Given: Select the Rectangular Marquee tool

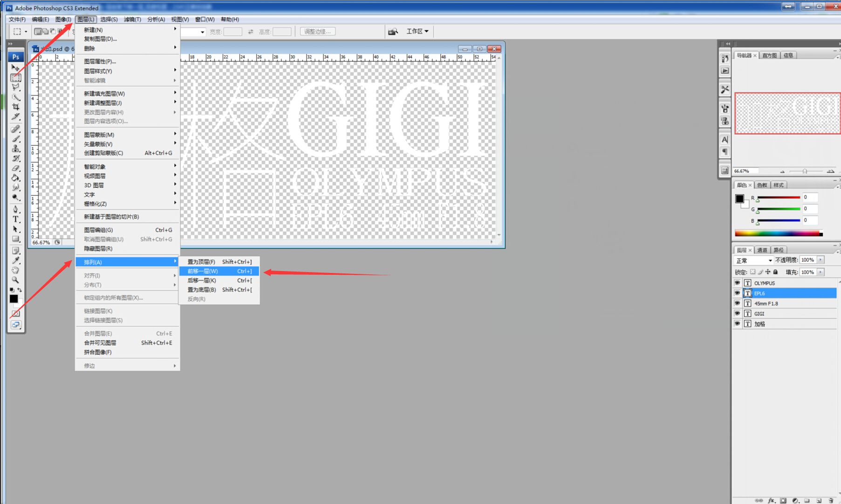Looking at the screenshot, I should [15, 78].
